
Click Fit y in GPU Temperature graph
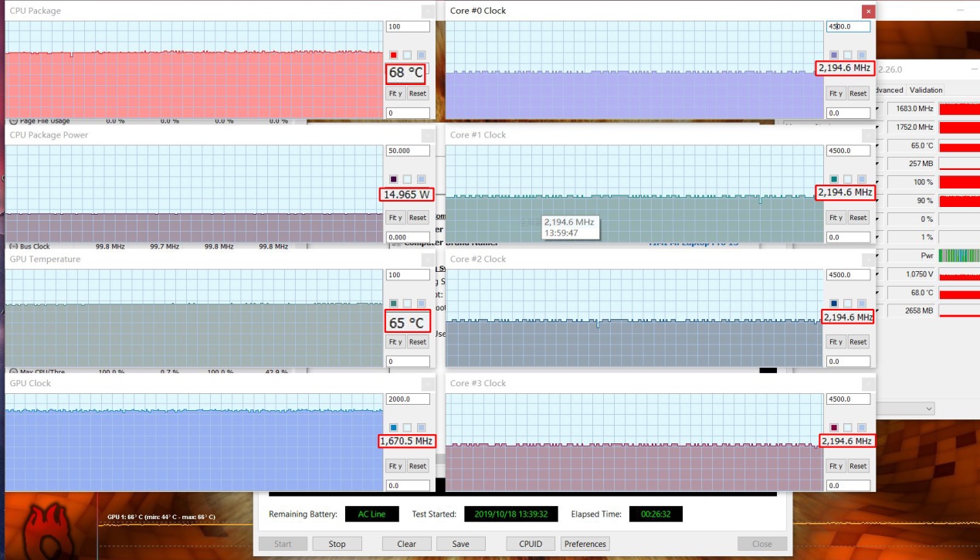click(x=395, y=341)
